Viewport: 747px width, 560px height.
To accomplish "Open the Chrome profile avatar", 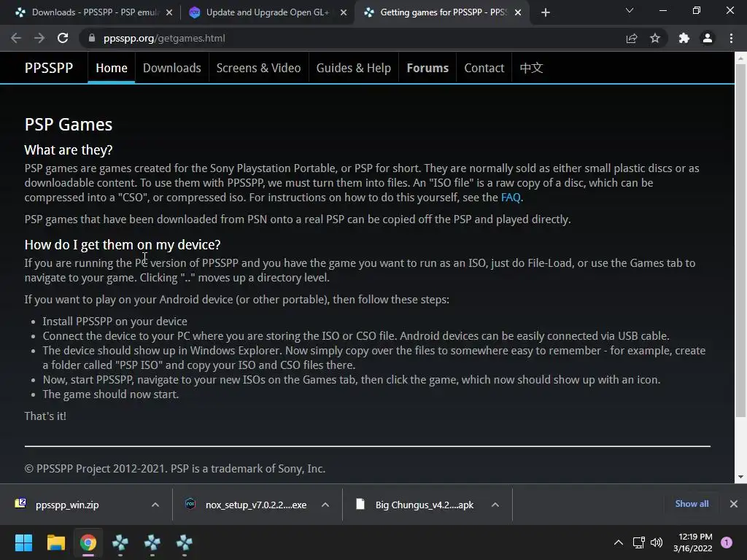I will click(x=708, y=38).
